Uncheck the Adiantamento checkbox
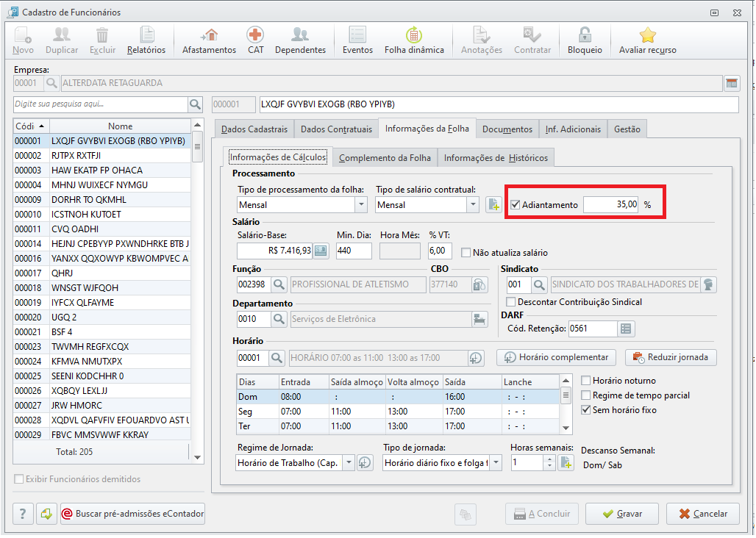Viewport: 756px width, 538px height. 516,205
